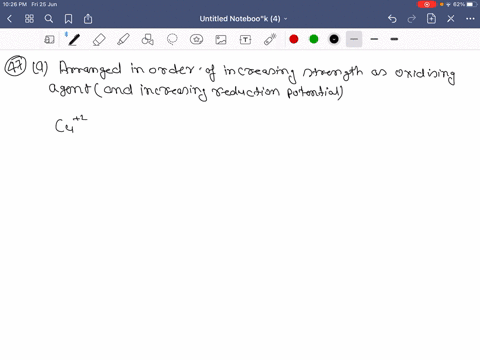Open the share export menu
The width and height of the screenshot is (480, 360).
click(88, 19)
